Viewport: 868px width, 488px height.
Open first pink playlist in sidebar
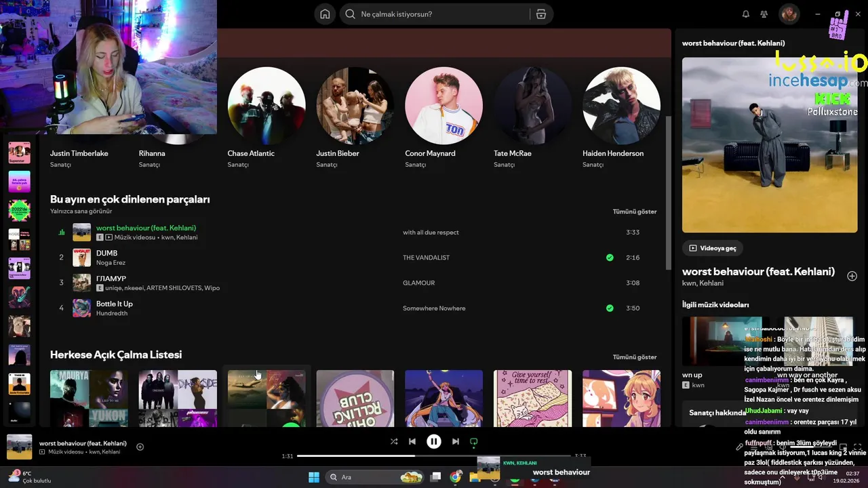19,152
